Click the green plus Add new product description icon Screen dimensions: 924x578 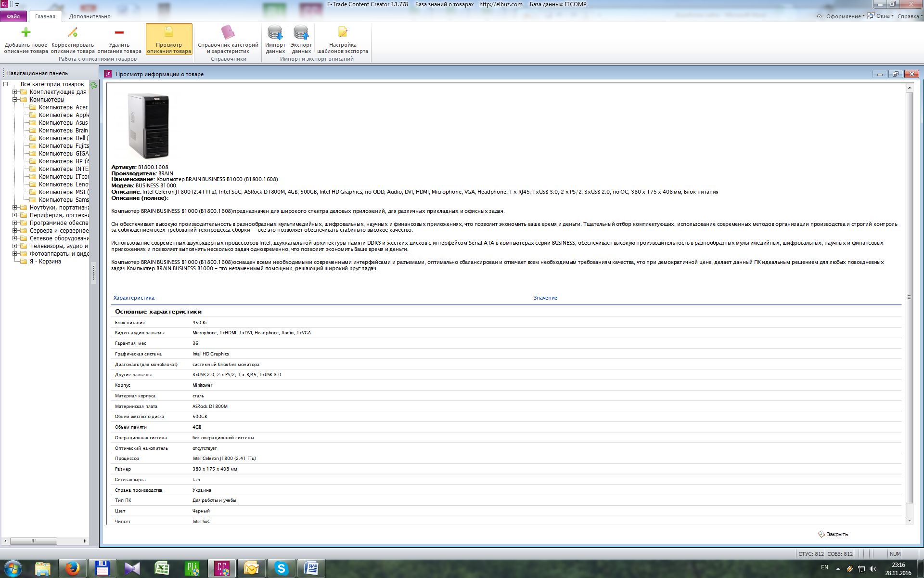tap(26, 32)
